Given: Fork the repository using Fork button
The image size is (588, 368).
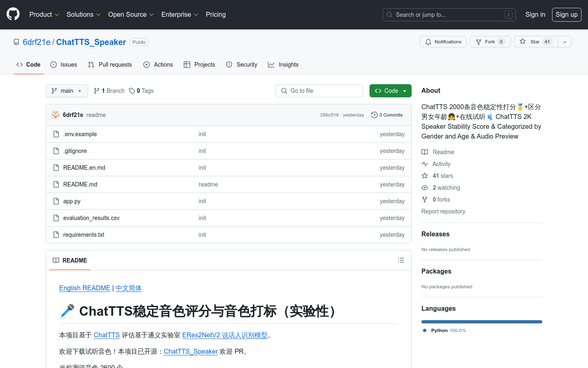Looking at the screenshot, I should pos(490,42).
